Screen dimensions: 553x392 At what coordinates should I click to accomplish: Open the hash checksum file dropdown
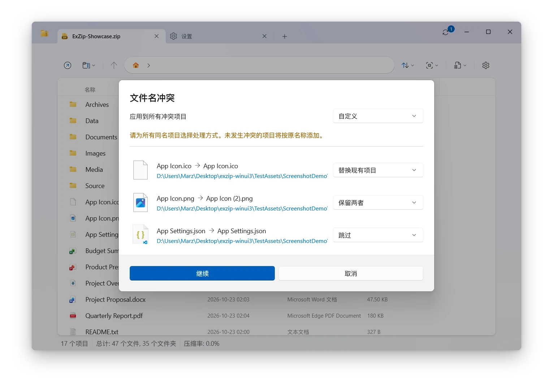(x=460, y=65)
